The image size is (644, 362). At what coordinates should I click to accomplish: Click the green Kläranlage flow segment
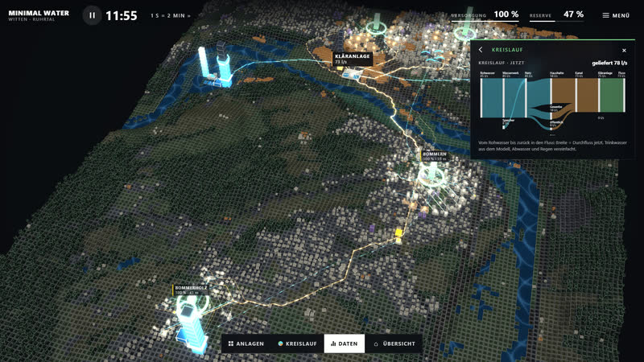point(612,95)
